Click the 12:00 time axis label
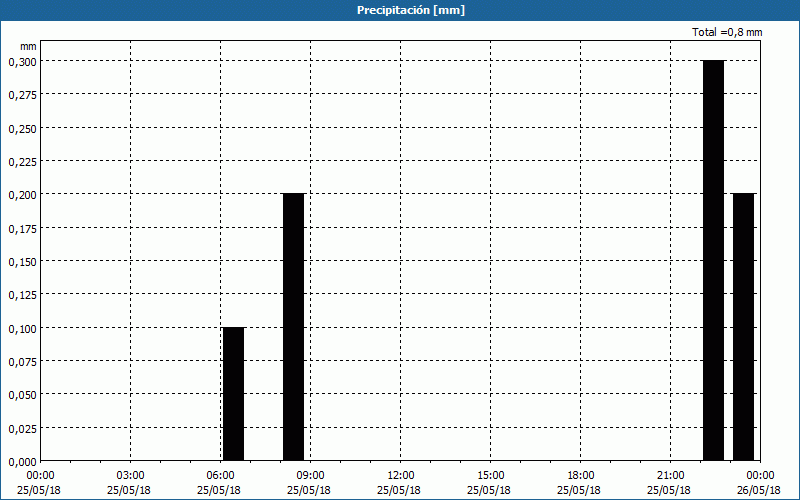 [x=399, y=476]
